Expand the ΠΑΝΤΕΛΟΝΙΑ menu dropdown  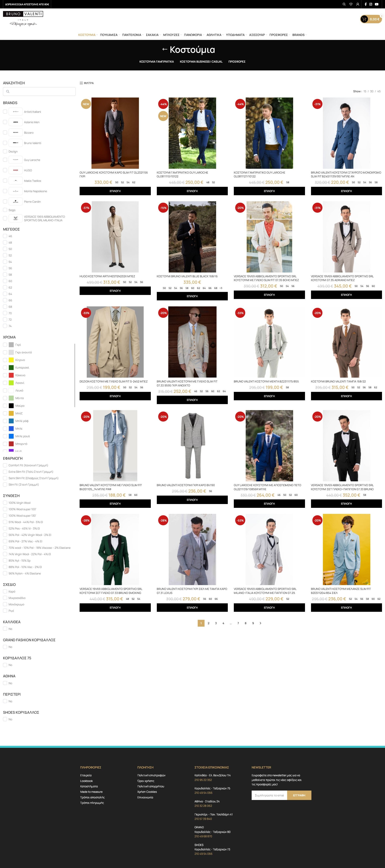[132, 35]
